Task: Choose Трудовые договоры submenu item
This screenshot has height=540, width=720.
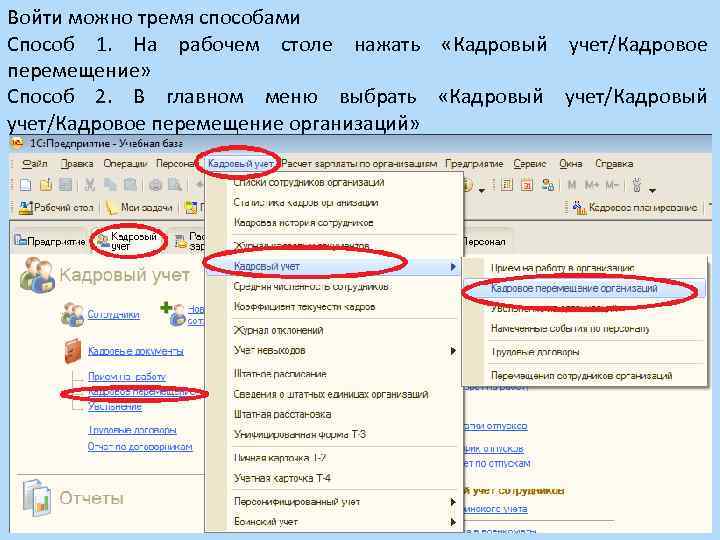Action: pyautogui.click(x=535, y=352)
